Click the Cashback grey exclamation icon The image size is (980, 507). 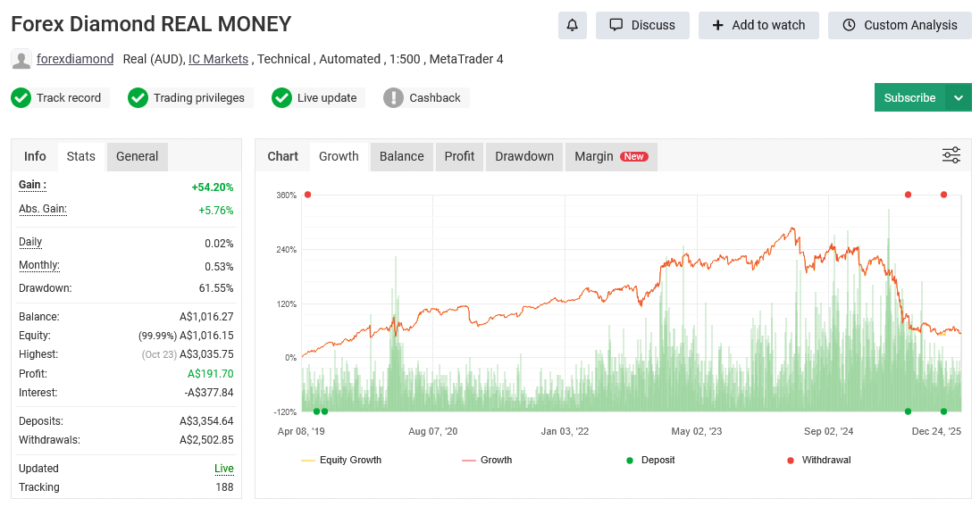[x=393, y=98]
